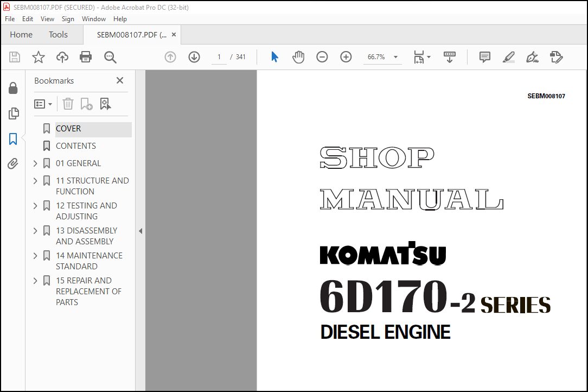Open the Help menu
This screenshot has width=588, height=392.
point(120,19)
